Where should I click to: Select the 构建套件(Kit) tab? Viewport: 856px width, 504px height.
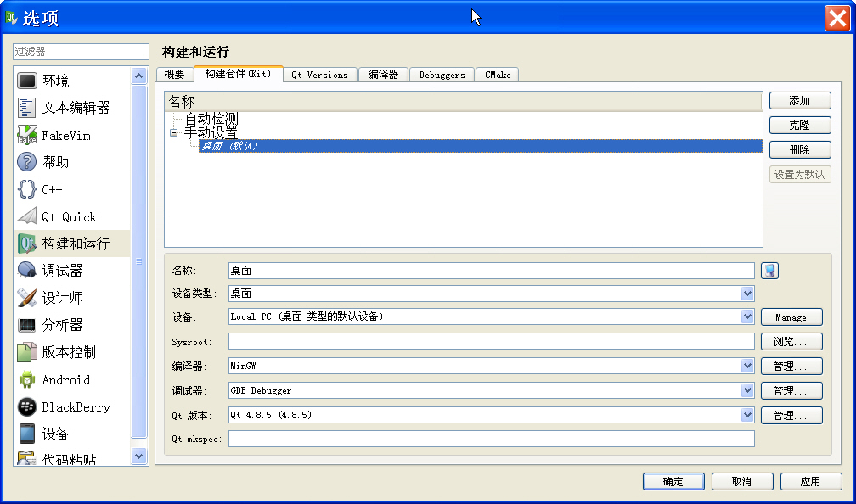(x=238, y=74)
